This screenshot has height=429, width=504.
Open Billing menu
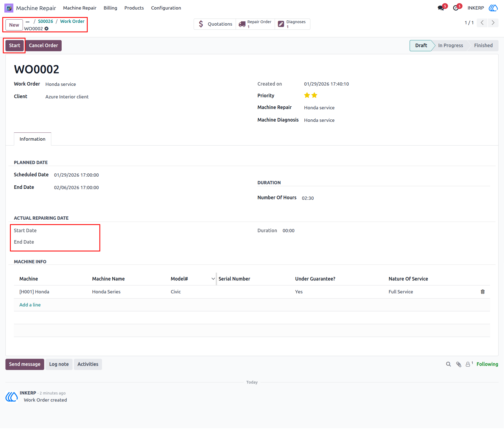point(110,8)
